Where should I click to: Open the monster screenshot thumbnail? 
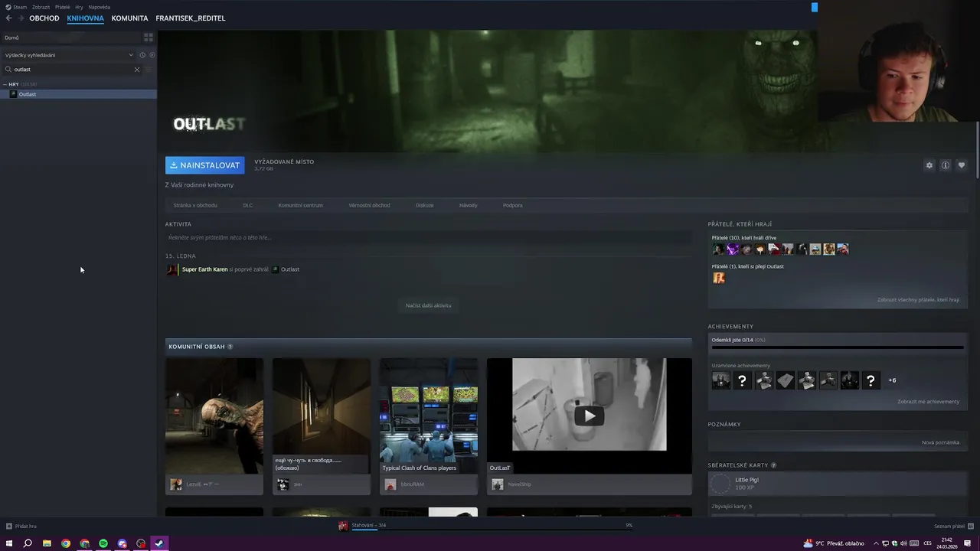pos(214,416)
